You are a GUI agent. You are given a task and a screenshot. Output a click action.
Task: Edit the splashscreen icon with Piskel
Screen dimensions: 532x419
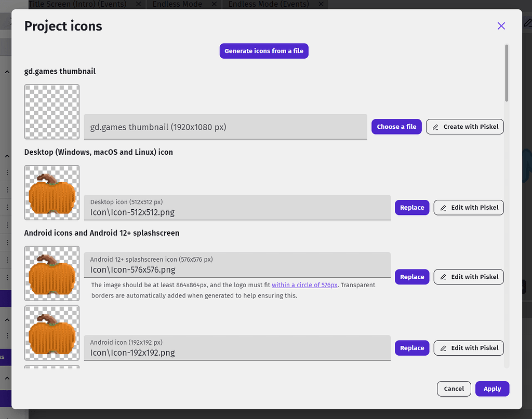coord(468,277)
